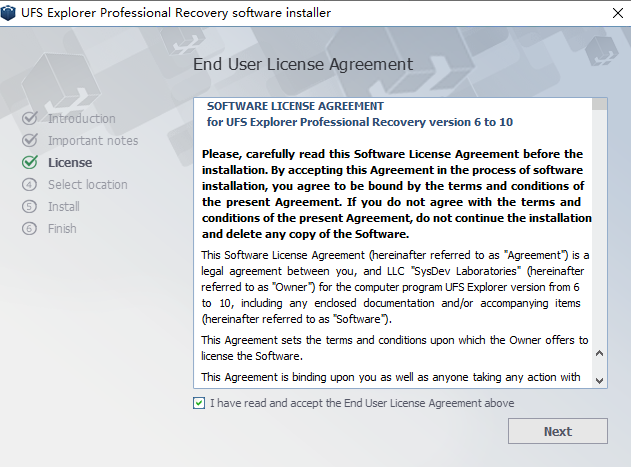Click the green License step checkmark icon
The height and width of the screenshot is (467, 631).
coord(29,163)
